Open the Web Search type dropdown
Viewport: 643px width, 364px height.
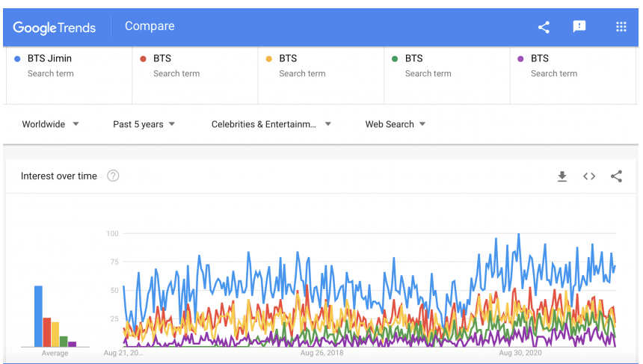click(396, 124)
